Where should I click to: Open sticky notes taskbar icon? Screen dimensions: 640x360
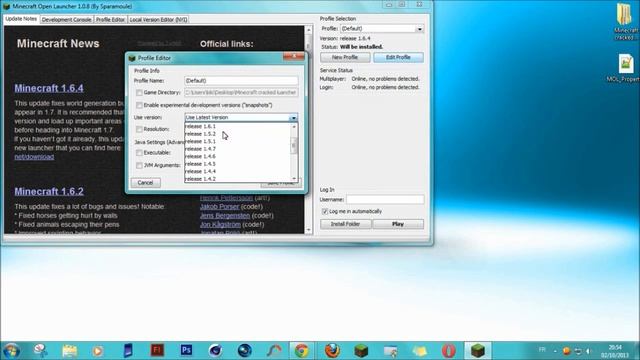point(420,351)
